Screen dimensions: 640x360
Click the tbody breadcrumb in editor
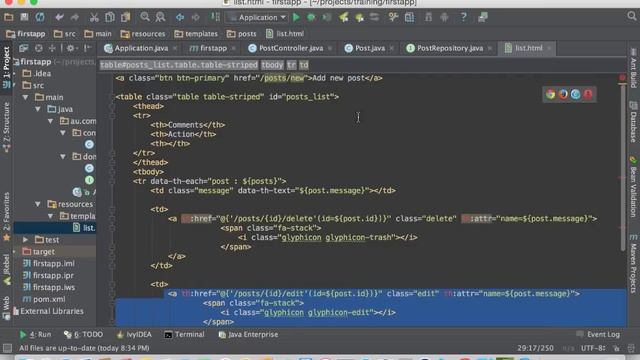pos(272,65)
